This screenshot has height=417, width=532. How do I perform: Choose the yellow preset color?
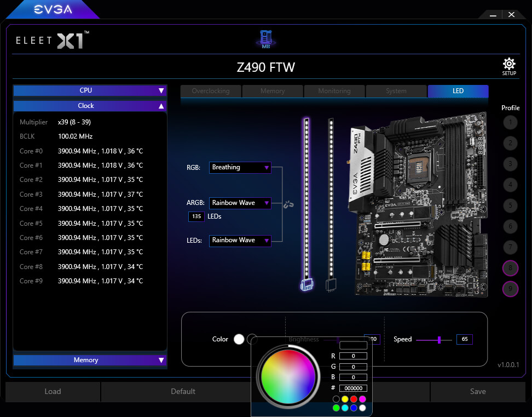point(345,399)
